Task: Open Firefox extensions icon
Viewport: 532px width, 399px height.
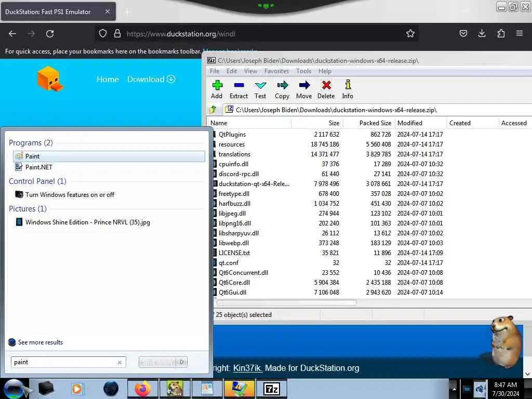Action: [x=501, y=33]
